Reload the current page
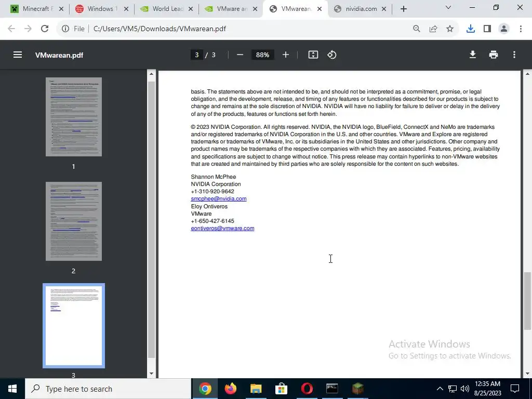532x399 pixels. tap(45, 29)
